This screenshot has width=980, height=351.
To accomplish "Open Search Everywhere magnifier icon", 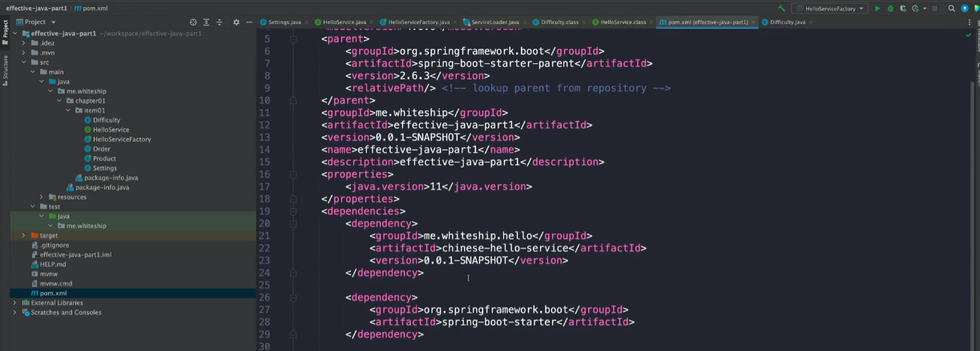I will pyautogui.click(x=951, y=8).
